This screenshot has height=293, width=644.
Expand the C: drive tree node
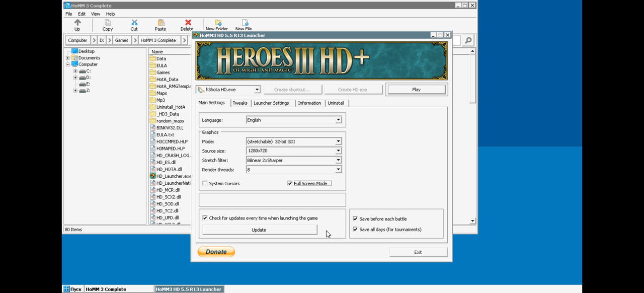(75, 71)
